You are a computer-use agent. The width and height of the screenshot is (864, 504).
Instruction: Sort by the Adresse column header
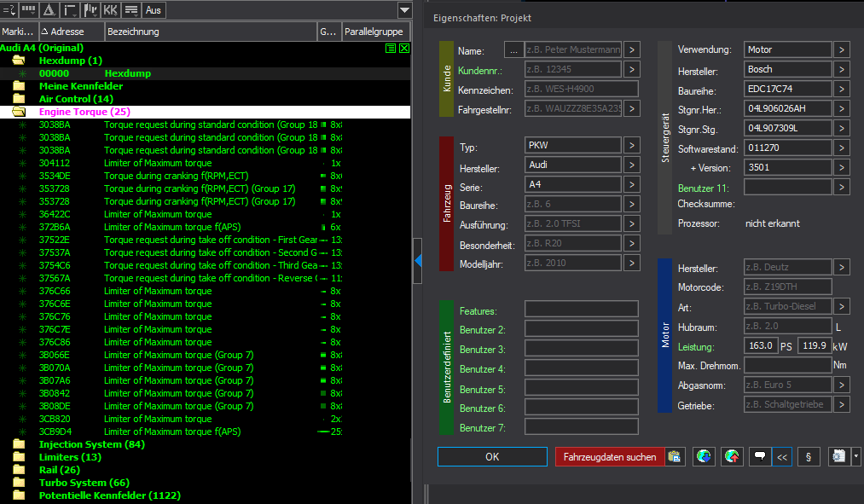point(71,32)
